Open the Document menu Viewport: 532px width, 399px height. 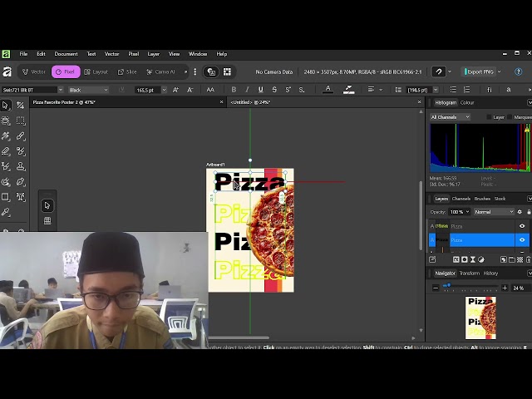coord(66,54)
